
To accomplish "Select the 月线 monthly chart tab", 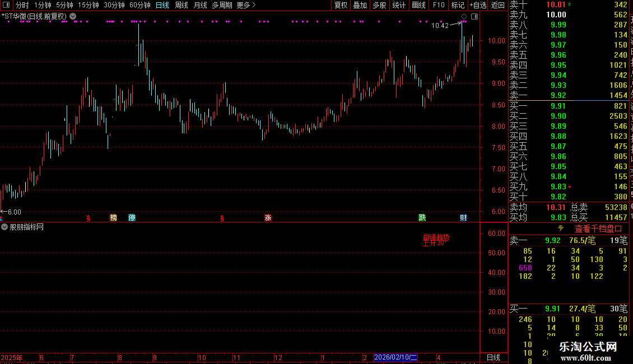I will pos(200,5).
